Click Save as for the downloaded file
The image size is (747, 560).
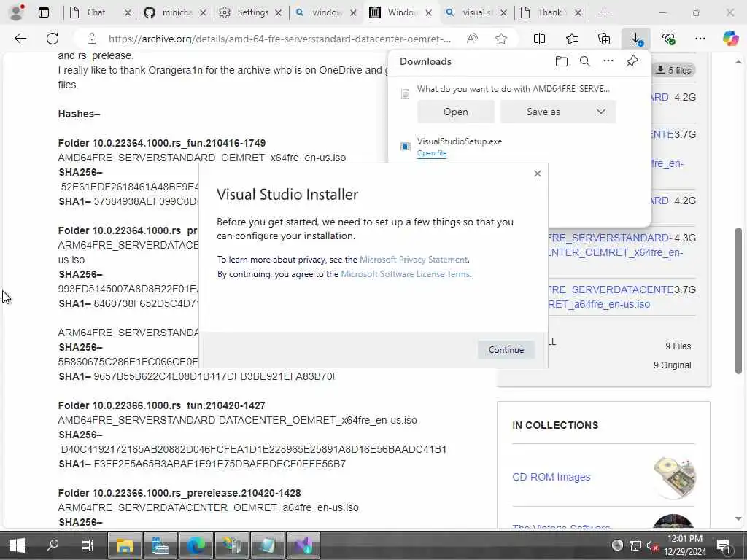(543, 112)
